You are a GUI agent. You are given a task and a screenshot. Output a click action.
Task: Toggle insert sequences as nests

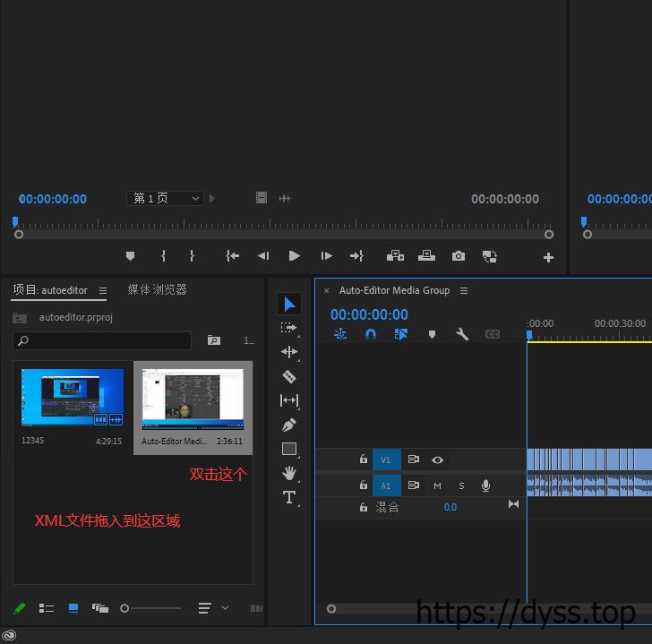coord(340,334)
